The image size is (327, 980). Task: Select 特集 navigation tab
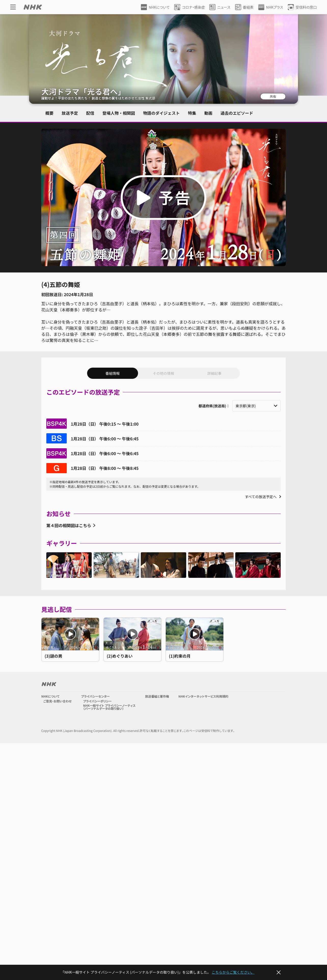coord(192,113)
